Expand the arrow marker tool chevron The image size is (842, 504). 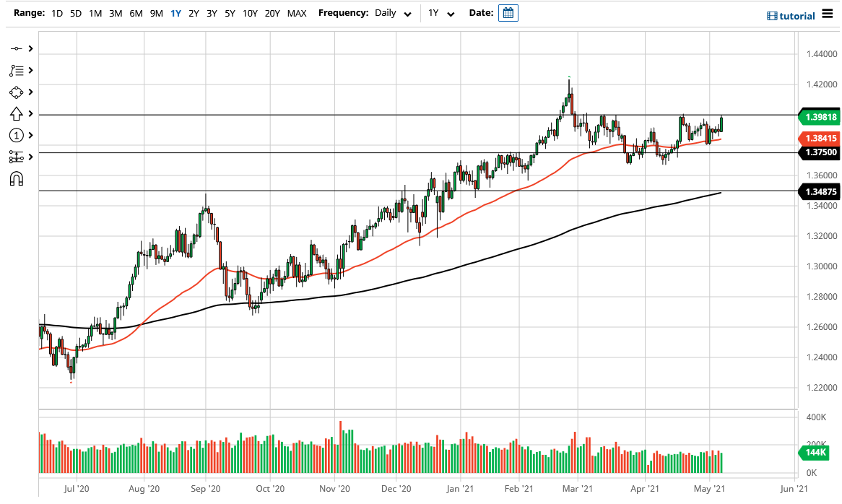tap(30, 114)
